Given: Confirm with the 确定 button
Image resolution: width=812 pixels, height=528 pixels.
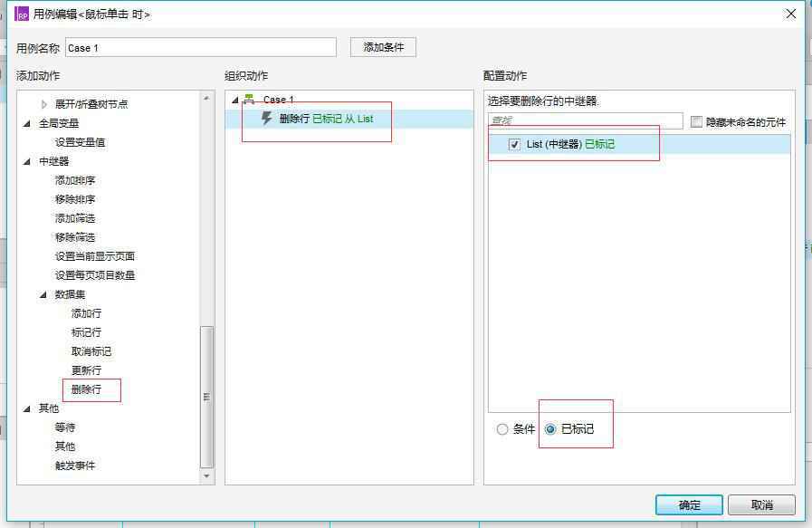Looking at the screenshot, I should click(x=689, y=504).
